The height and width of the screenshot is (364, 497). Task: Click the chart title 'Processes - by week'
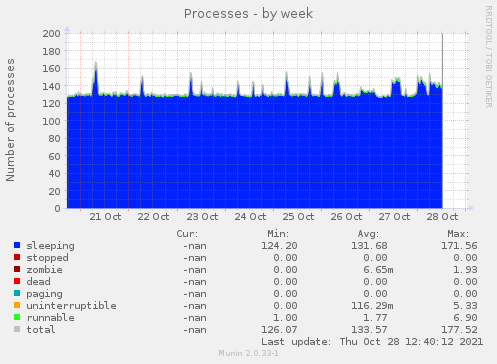(x=248, y=14)
